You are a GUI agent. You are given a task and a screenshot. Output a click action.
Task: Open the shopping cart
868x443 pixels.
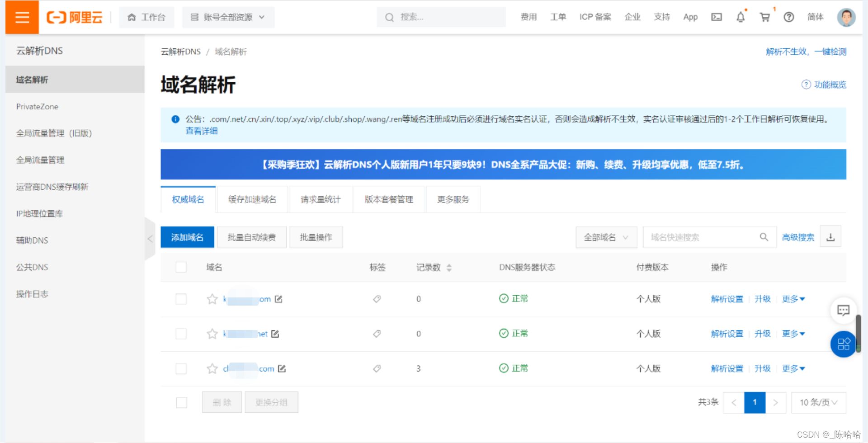click(x=765, y=17)
